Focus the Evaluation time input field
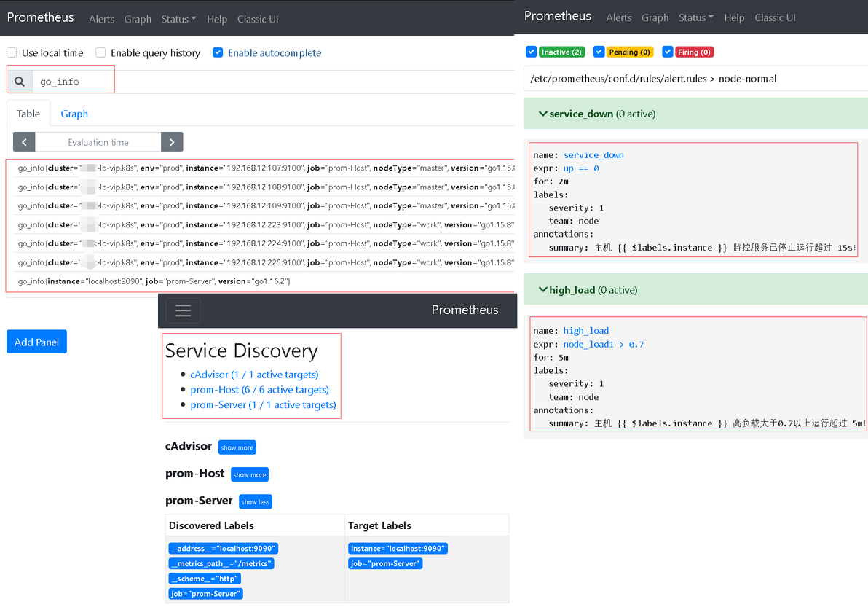The image size is (868, 607). point(98,142)
